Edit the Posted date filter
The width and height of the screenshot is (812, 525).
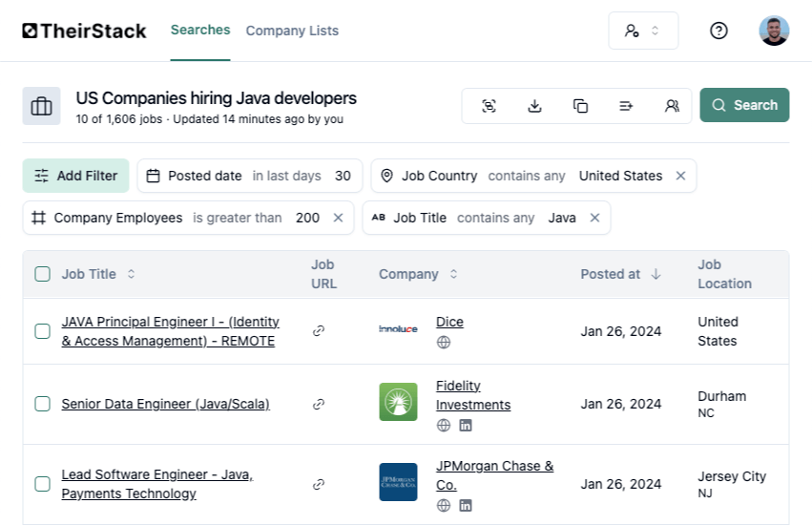coord(250,176)
